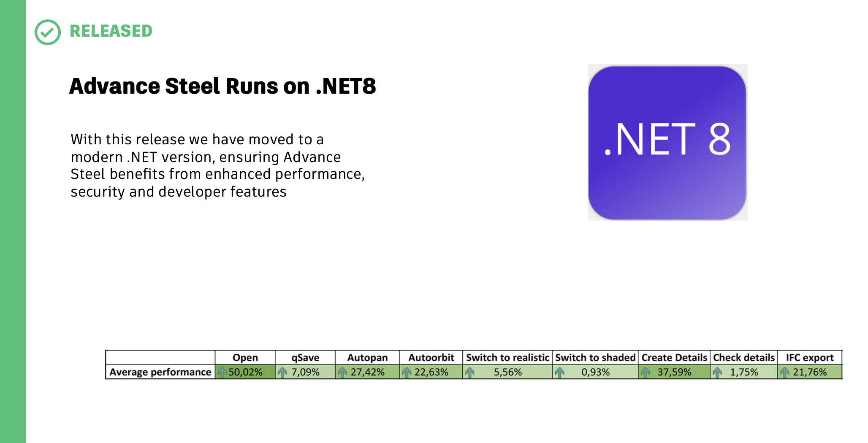The width and height of the screenshot is (868, 443).
Task: Click the Average performance row label
Action: tap(160, 372)
